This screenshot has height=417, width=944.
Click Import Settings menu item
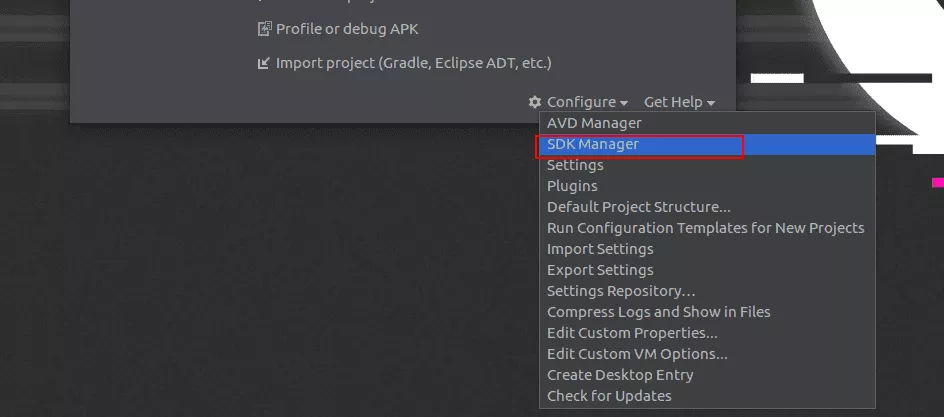[x=600, y=249]
